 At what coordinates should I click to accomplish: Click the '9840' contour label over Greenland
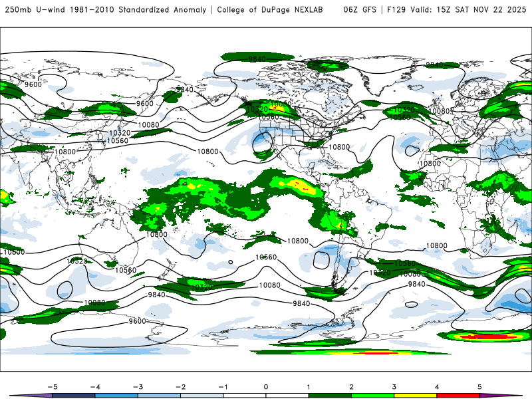point(434,65)
